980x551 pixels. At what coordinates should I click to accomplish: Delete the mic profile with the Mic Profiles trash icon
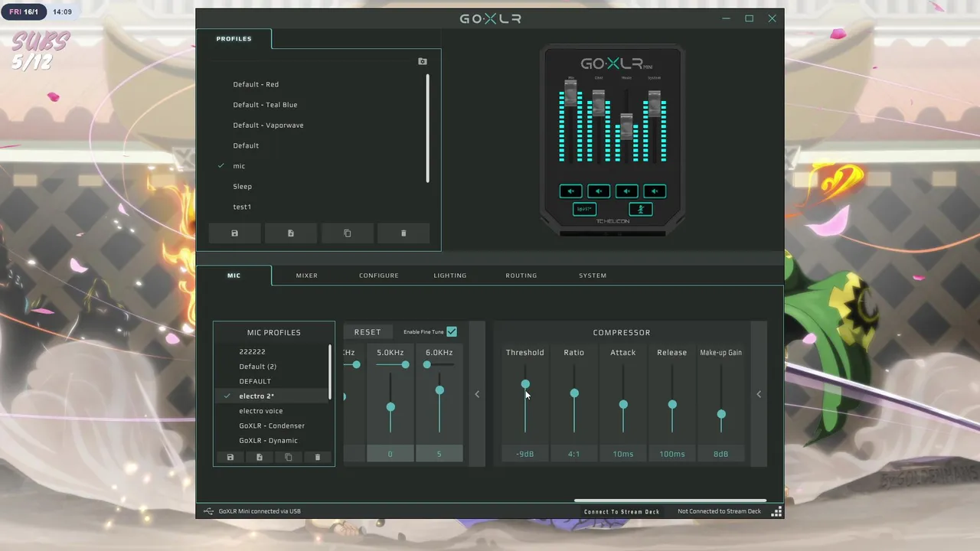click(x=318, y=457)
